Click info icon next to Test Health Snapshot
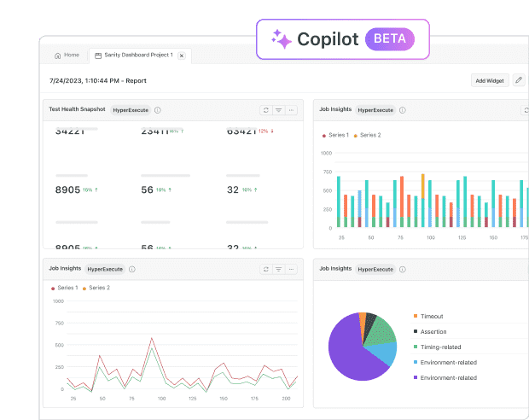The width and height of the screenshot is (529, 420). [158, 110]
